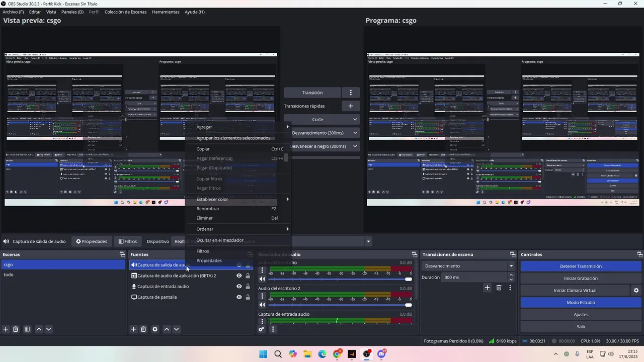The height and width of the screenshot is (362, 644).
Task: Open Windows Start menu on taskbar
Action: pyautogui.click(x=263, y=354)
